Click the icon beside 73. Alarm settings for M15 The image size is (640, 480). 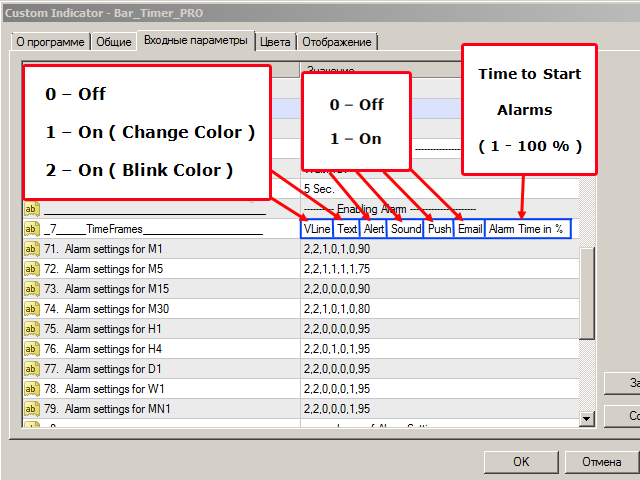(x=31, y=289)
